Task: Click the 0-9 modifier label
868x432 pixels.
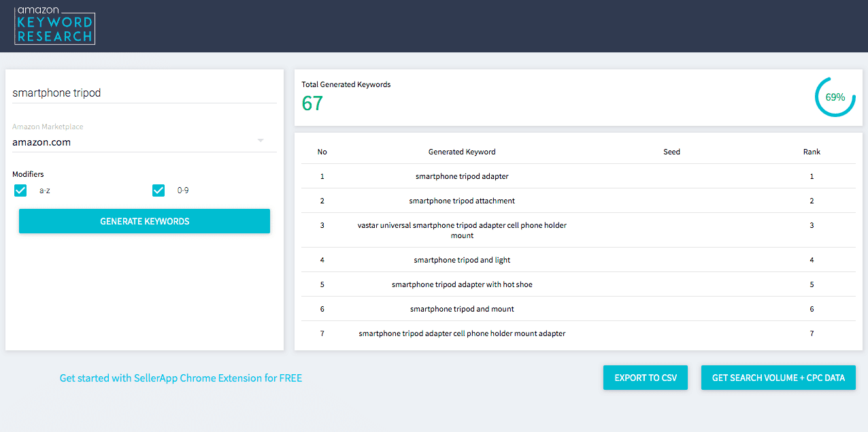Action: click(x=183, y=190)
